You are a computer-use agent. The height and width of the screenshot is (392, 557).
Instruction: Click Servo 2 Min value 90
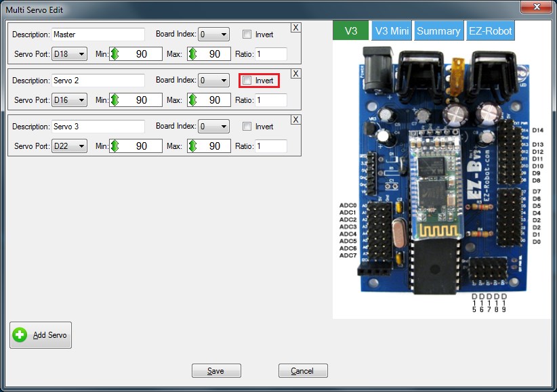[x=142, y=100]
